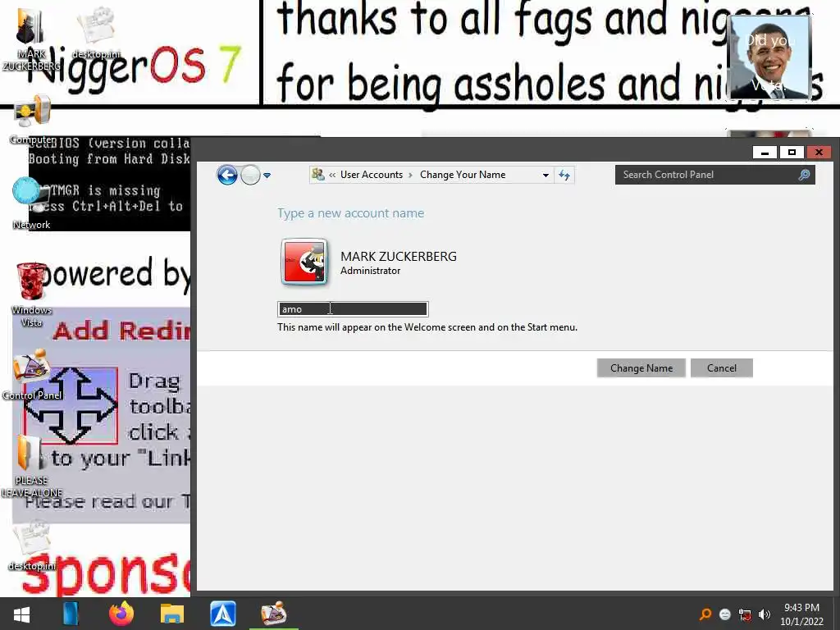840x630 pixels.
Task: Click the orange magnifier tray icon
Action: (x=705, y=614)
